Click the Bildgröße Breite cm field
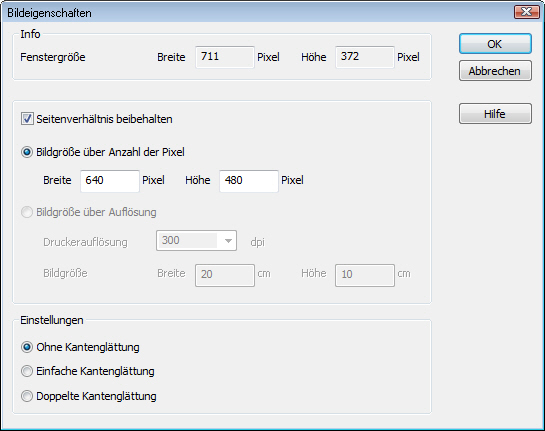Image resolution: width=545 pixels, height=431 pixels. coord(225,275)
